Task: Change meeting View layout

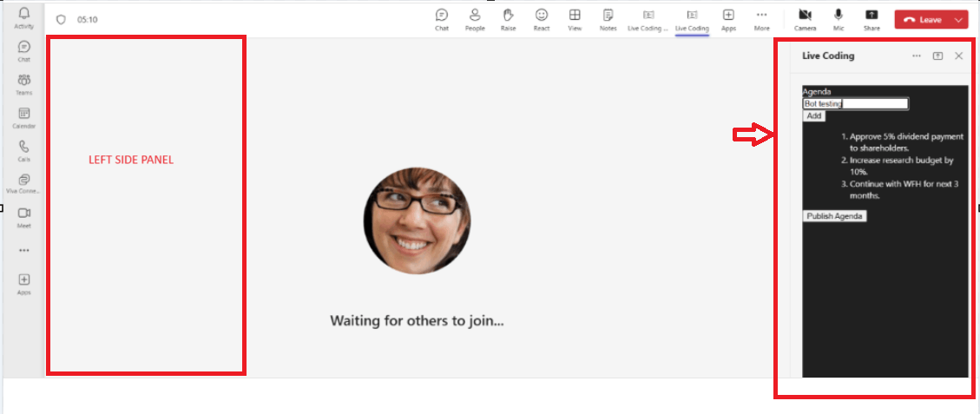Action: point(575,19)
